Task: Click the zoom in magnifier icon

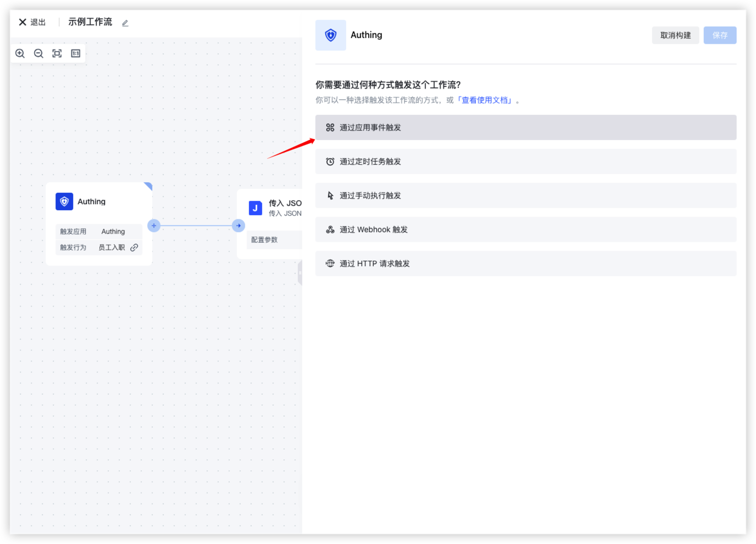Action: point(20,53)
